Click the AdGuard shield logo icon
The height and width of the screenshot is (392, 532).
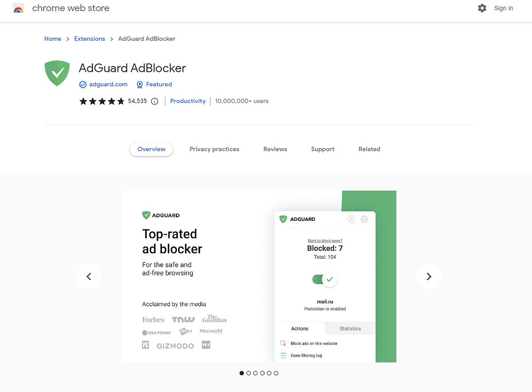pos(57,73)
